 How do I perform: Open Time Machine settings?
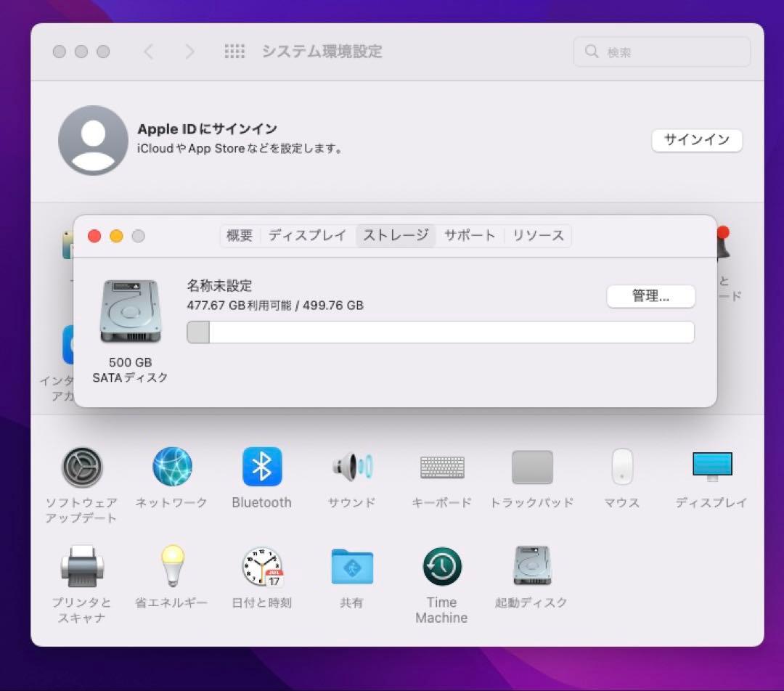(441, 566)
